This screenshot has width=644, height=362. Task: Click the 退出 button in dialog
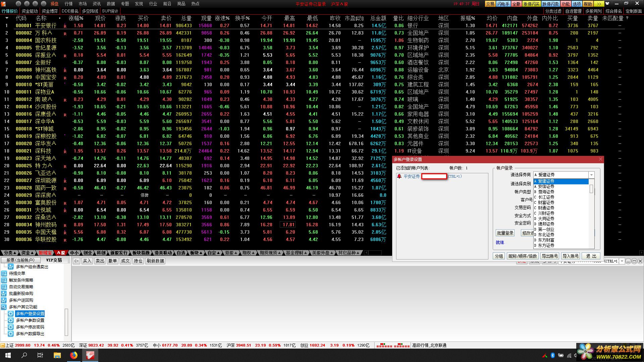(591, 256)
